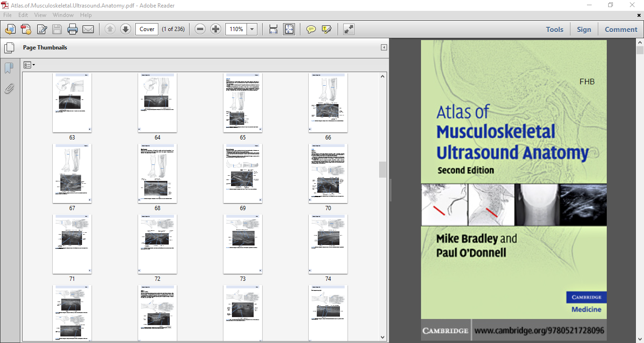Click the Send by email envelope icon
The image size is (644, 343).
click(88, 29)
